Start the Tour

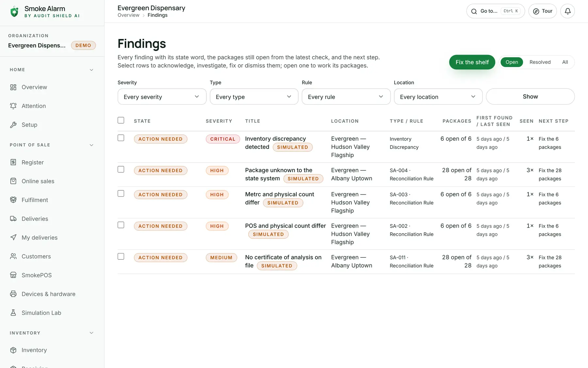[543, 11]
